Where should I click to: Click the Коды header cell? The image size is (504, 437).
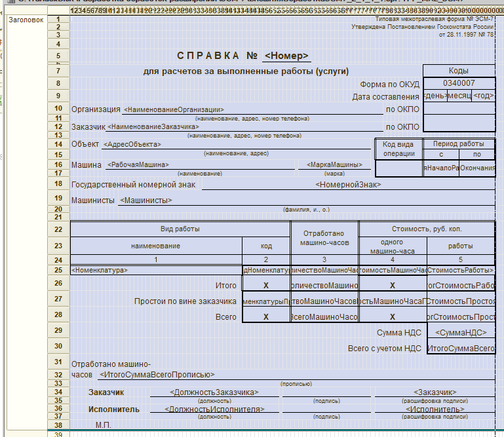(x=458, y=71)
